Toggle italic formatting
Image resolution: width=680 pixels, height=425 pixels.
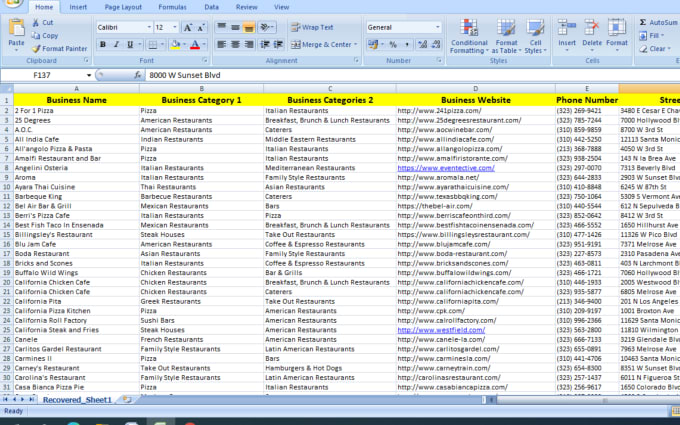tap(116, 44)
